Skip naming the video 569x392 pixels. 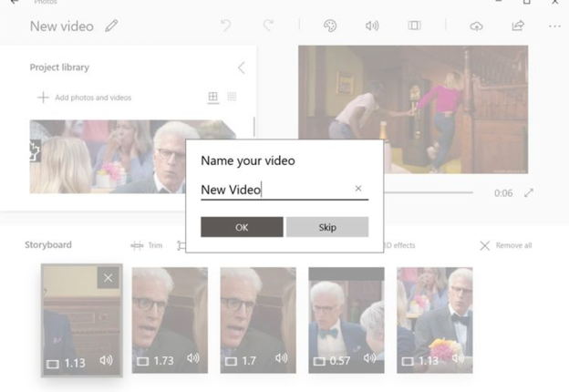coord(327,227)
